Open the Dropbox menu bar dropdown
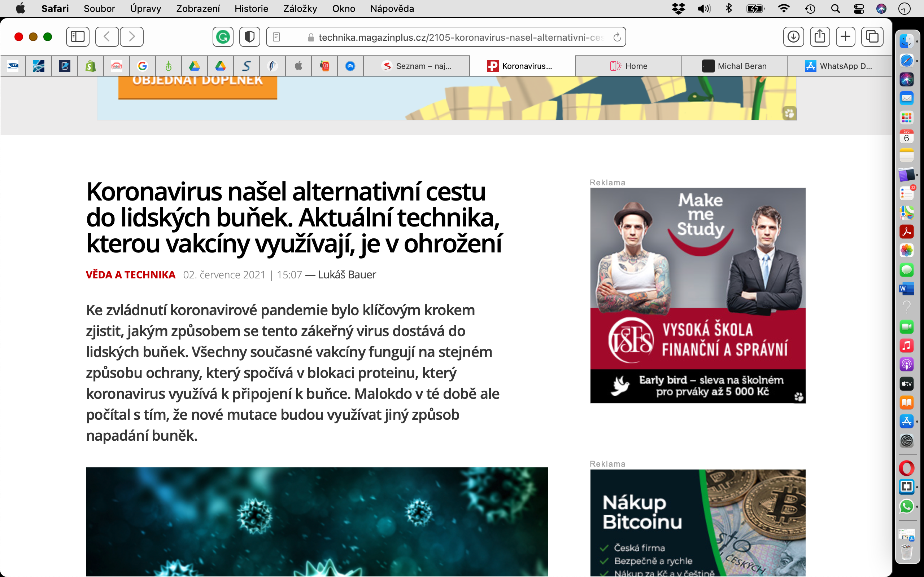Screen dimensions: 924x577 coord(678,8)
